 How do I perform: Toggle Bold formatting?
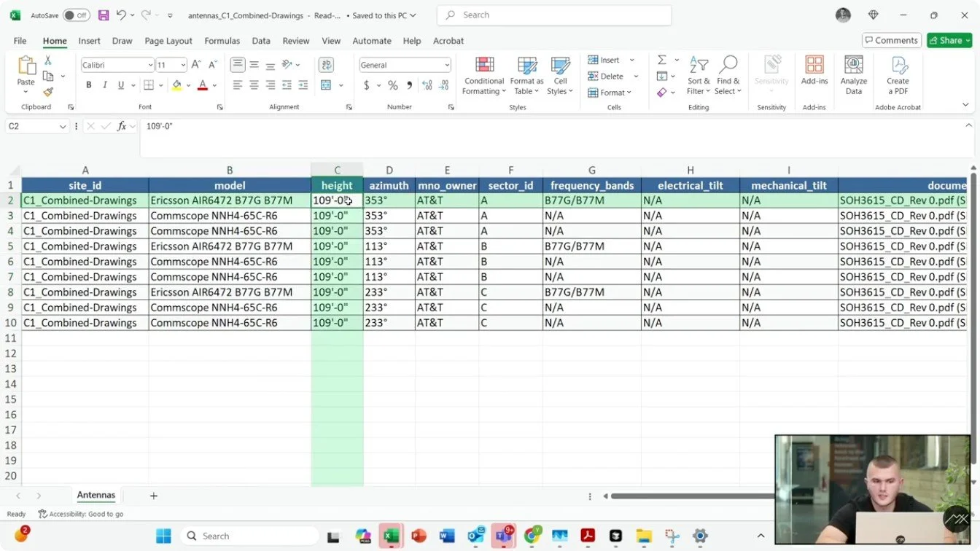pyautogui.click(x=89, y=85)
